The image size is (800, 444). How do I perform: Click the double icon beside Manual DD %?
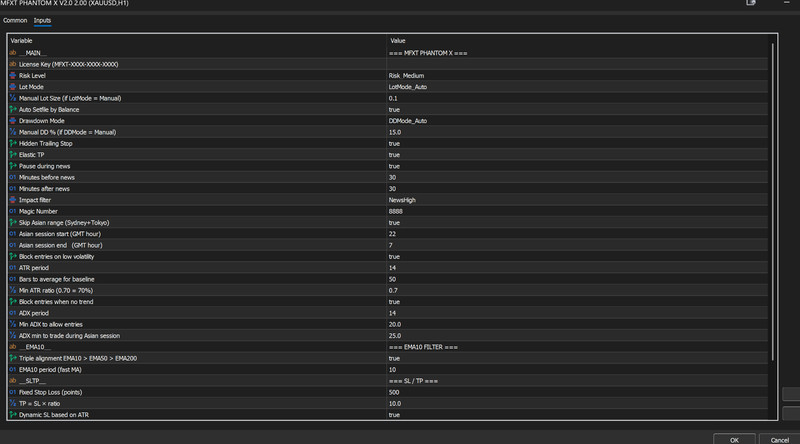pyautogui.click(x=13, y=132)
